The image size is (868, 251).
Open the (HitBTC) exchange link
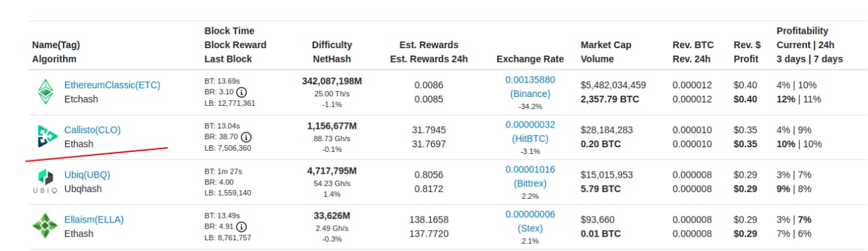pyautogui.click(x=530, y=138)
